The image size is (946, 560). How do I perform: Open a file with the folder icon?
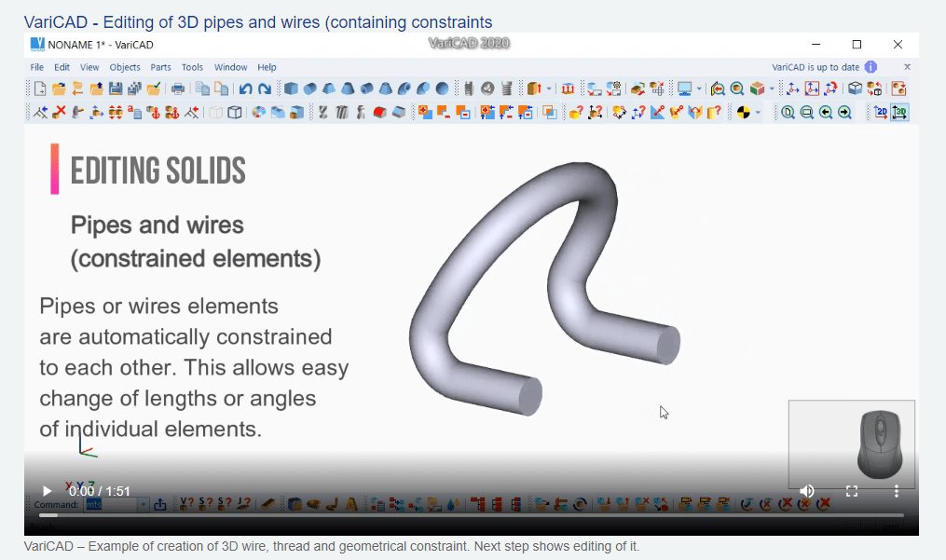point(59,89)
